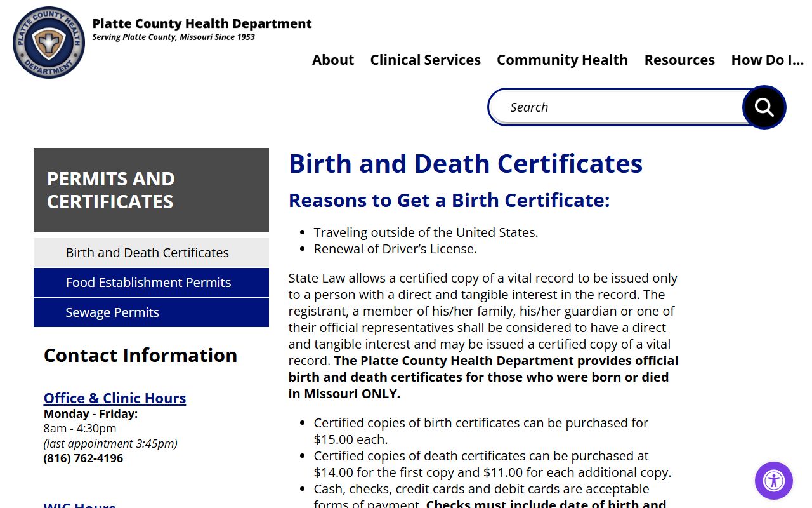The height and width of the screenshot is (508, 812).
Task: Follow the Office & Clinic Hours link
Action: (115, 398)
